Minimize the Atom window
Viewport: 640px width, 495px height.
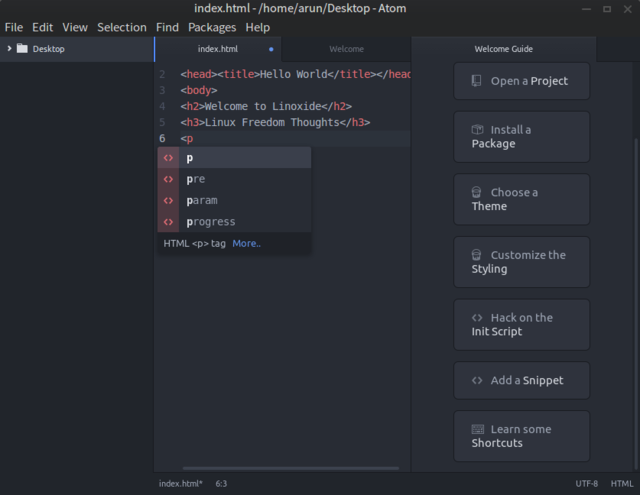tap(587, 9)
